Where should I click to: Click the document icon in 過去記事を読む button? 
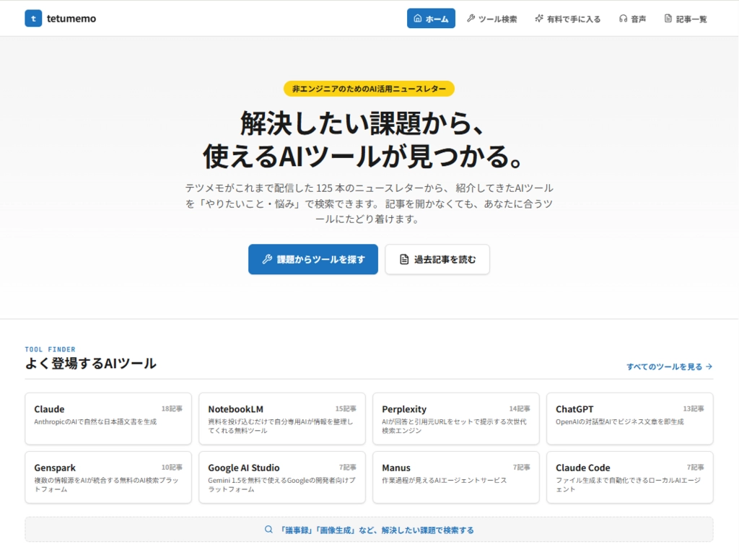tap(404, 259)
